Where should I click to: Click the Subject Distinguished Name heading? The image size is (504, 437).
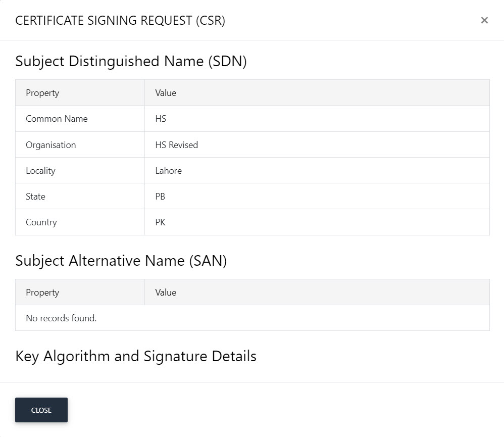tap(131, 61)
